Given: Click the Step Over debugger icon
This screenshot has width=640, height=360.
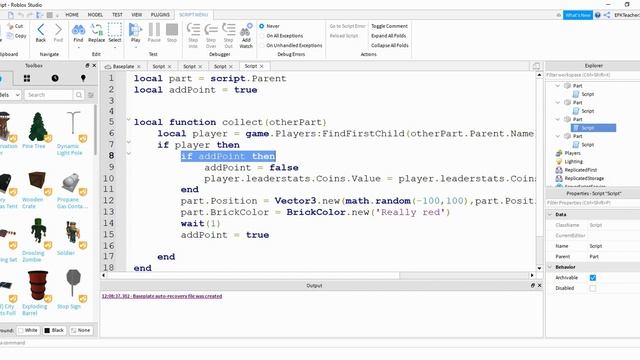Looking at the screenshot, I should tap(211, 30).
